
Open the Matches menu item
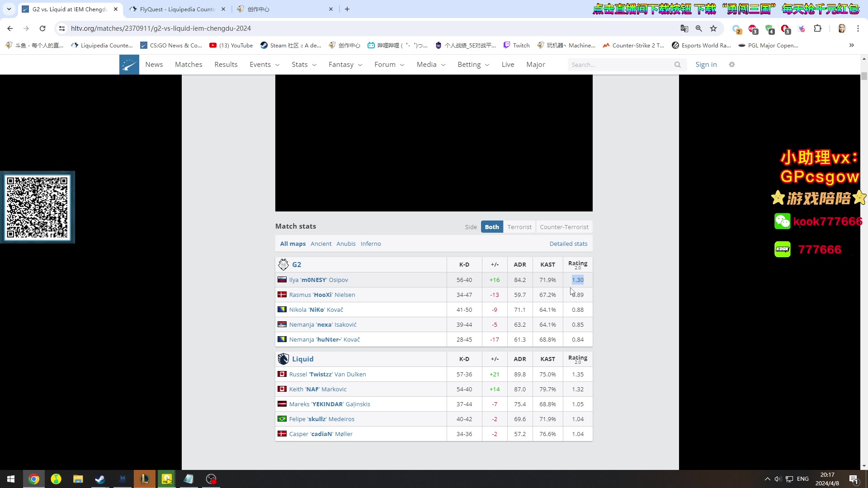pos(189,65)
